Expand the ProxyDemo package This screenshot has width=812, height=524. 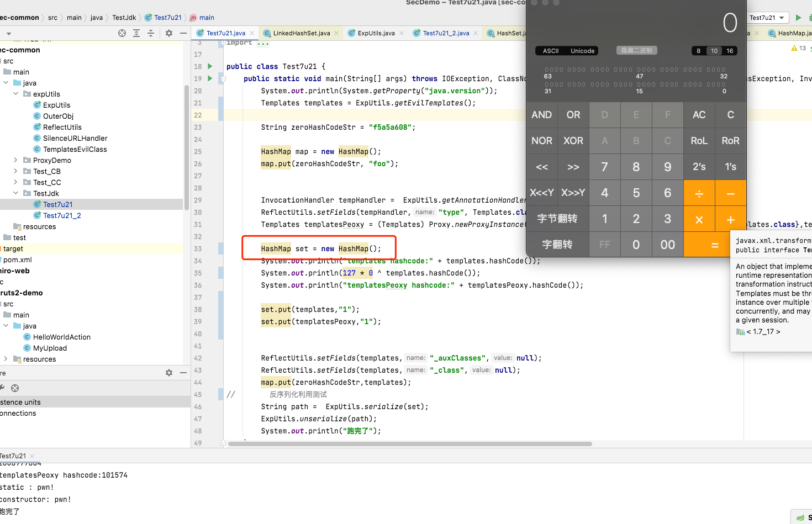pyautogui.click(x=16, y=160)
